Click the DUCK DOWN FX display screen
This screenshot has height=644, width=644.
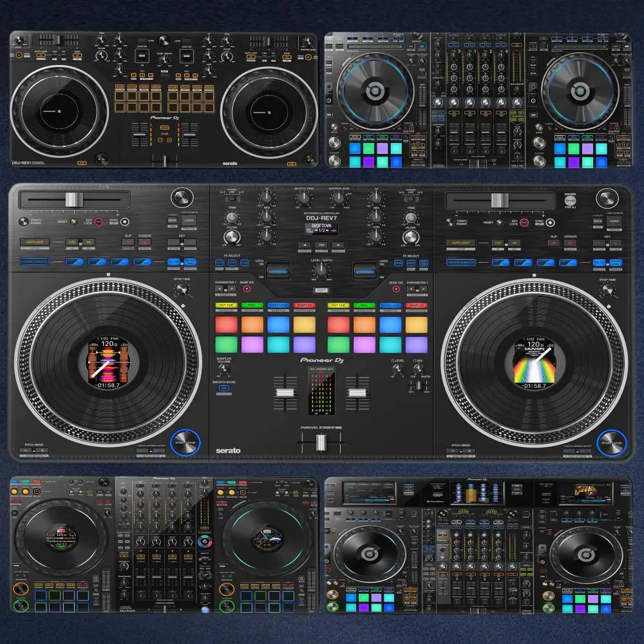click(321, 229)
